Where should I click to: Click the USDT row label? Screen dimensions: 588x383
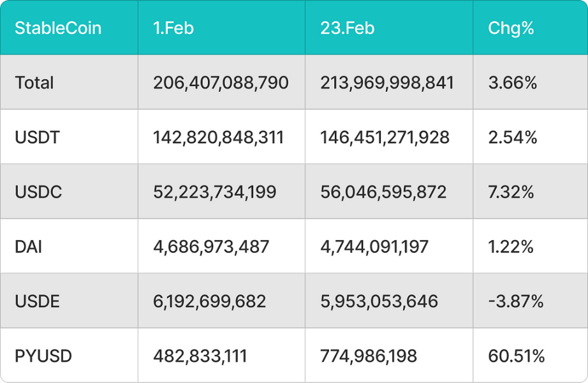[x=37, y=137]
